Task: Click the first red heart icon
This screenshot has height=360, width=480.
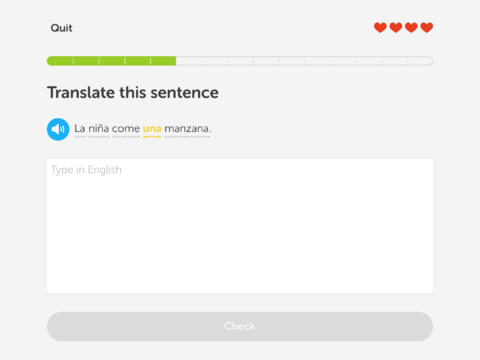Action: point(380,28)
